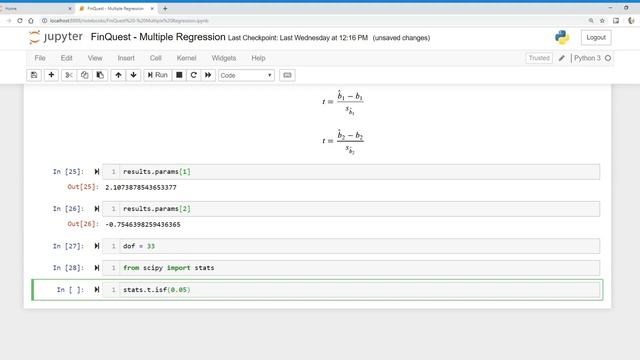
Task: Click into the results.params[2] code cell
Action: (x=351, y=209)
